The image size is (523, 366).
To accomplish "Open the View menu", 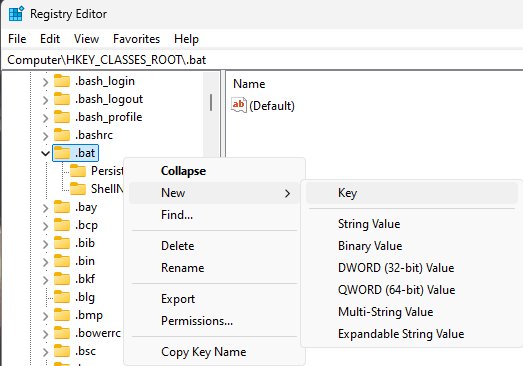I will point(86,39).
